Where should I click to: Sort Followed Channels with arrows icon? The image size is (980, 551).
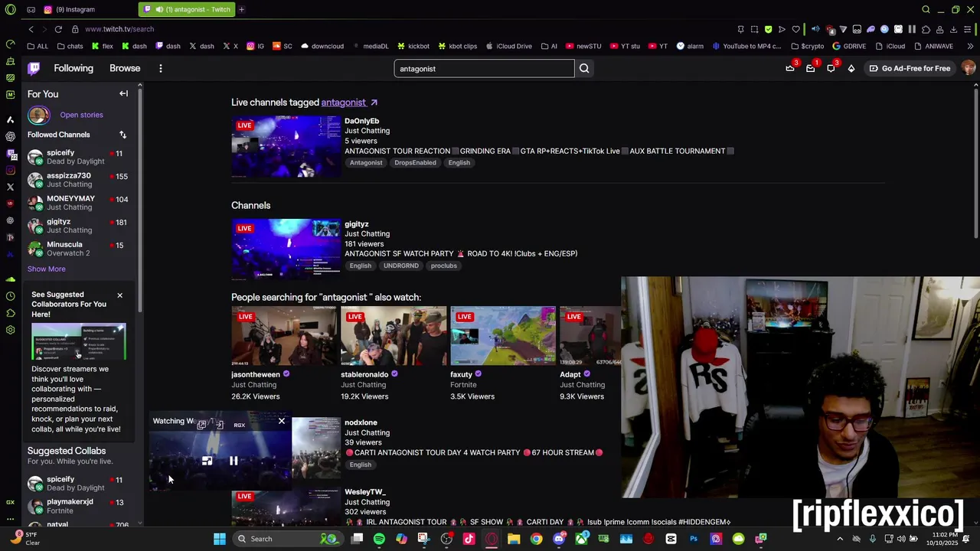click(x=122, y=135)
